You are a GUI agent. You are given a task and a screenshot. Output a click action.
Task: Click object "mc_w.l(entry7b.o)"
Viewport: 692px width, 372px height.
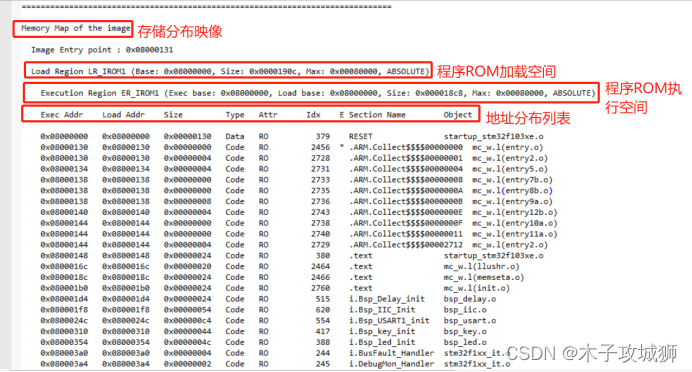tap(512, 180)
